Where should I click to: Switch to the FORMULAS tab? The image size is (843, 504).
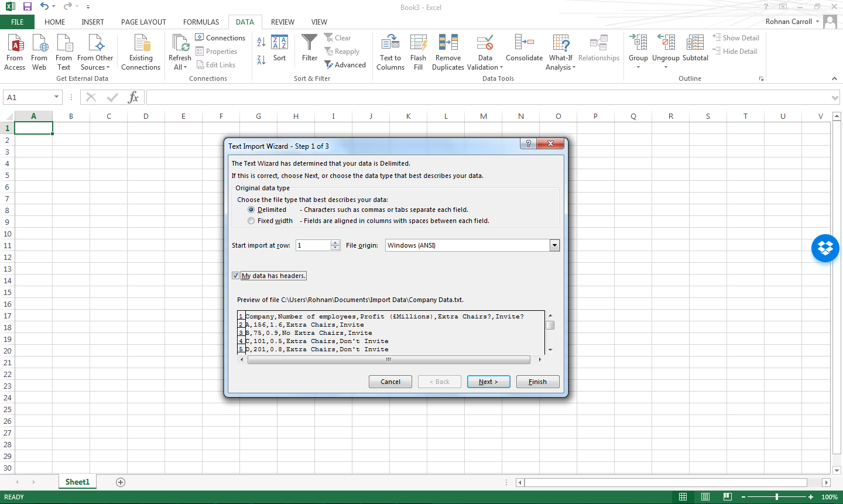pyautogui.click(x=201, y=22)
